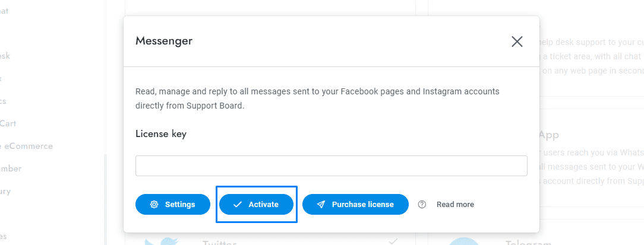Close the Messenger dialog with the X
This screenshot has width=644, height=245.
[517, 42]
